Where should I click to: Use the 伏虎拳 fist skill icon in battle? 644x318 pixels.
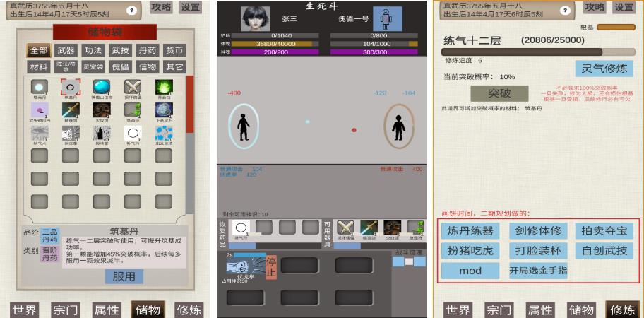click(x=244, y=266)
